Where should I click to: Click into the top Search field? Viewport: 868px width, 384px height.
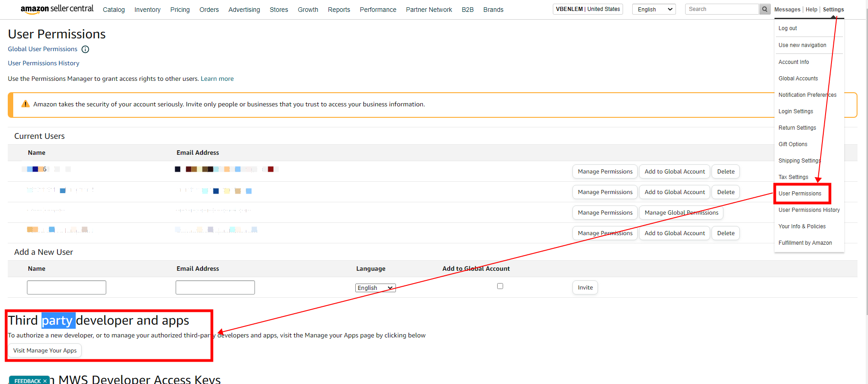[x=722, y=9]
